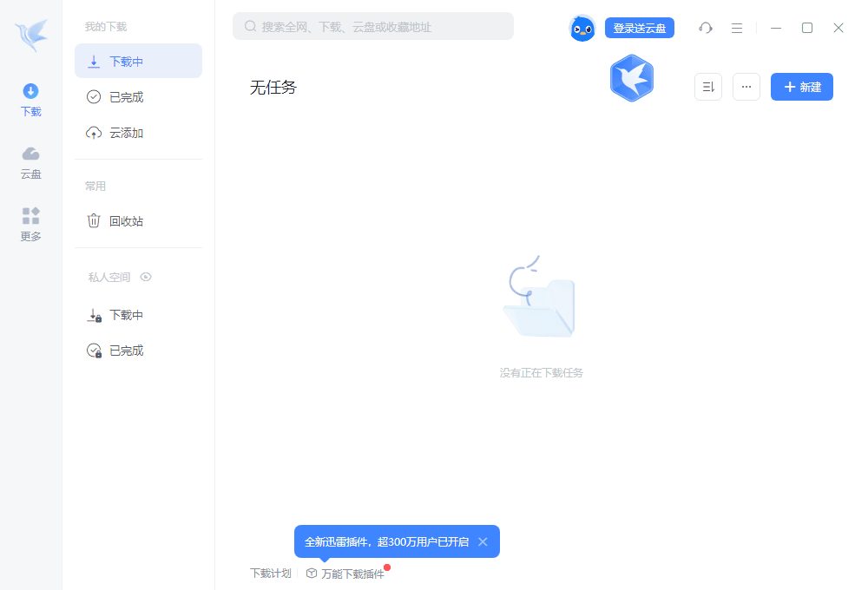
Task: Click the download arrow icon beside 下载中
Action: (94, 62)
